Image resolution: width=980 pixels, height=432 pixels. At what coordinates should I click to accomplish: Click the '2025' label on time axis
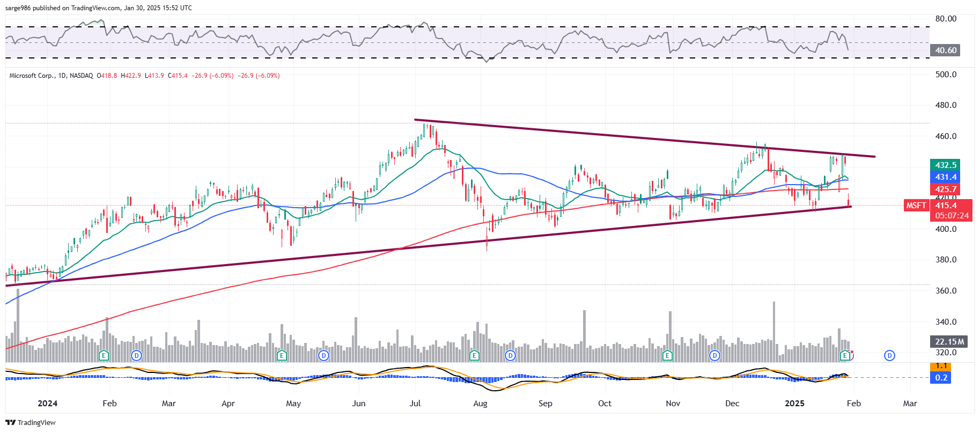794,404
